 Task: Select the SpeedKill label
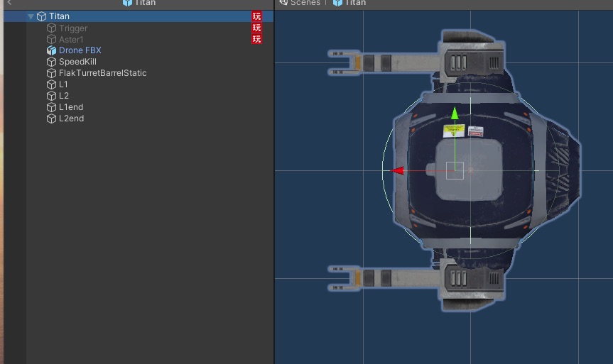coord(77,62)
